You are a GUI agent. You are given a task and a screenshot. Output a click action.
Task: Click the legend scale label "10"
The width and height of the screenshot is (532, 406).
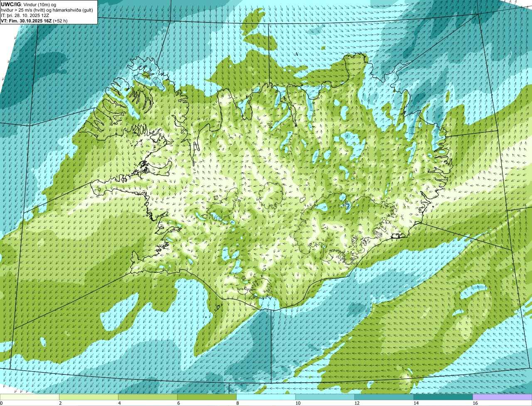point(298,403)
